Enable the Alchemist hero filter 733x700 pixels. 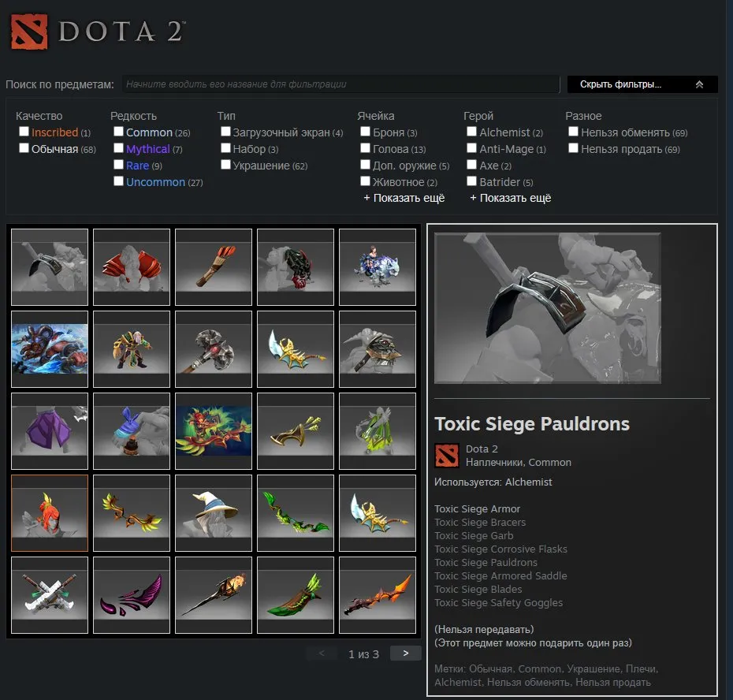tap(471, 132)
